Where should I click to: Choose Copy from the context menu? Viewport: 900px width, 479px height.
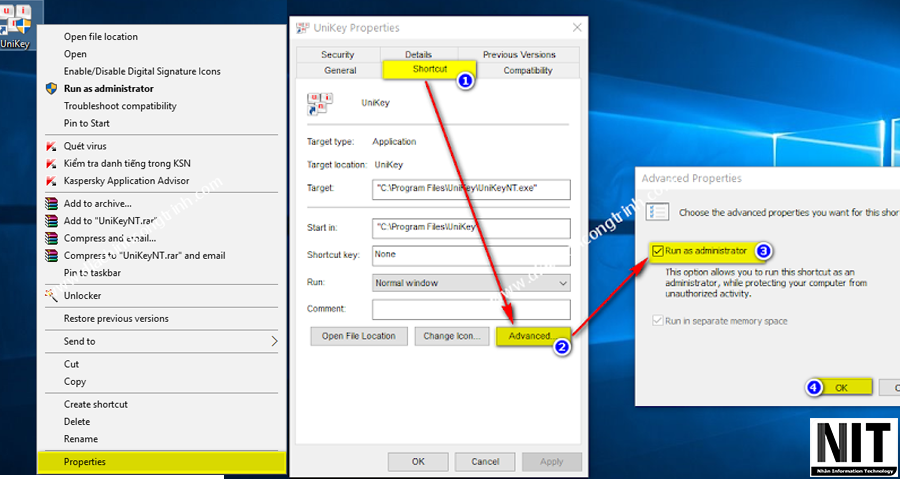click(x=75, y=381)
